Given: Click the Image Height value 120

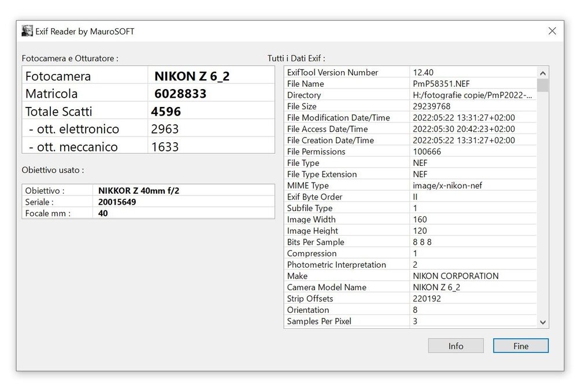Looking at the screenshot, I should coord(420,231).
